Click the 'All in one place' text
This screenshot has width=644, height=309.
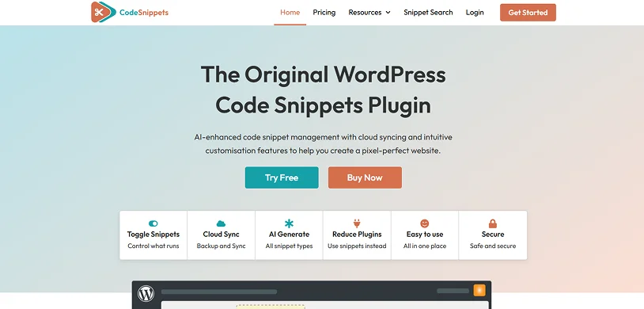(x=425, y=246)
